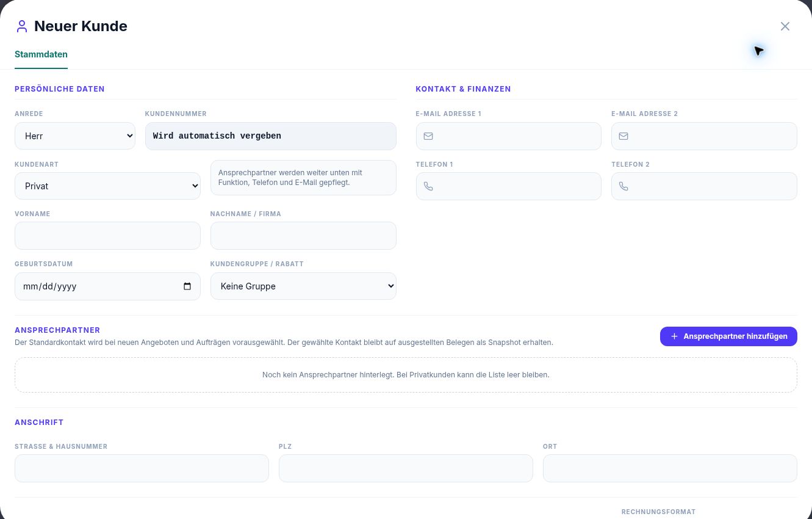This screenshot has width=812, height=519.
Task: Click the E-Mail Adresse 1 field
Action: tap(509, 136)
